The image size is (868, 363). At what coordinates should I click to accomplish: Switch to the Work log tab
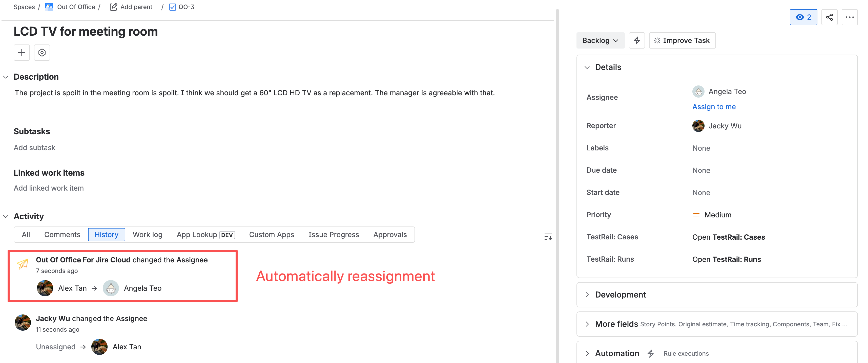[147, 235]
